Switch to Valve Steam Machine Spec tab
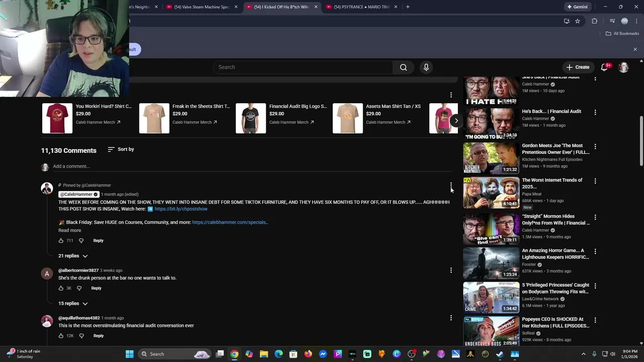 (202, 7)
